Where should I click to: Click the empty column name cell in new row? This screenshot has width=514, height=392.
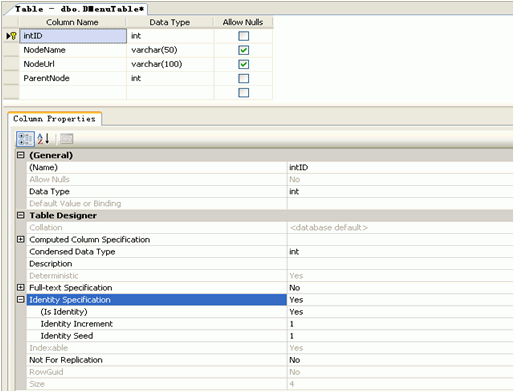[x=73, y=92]
